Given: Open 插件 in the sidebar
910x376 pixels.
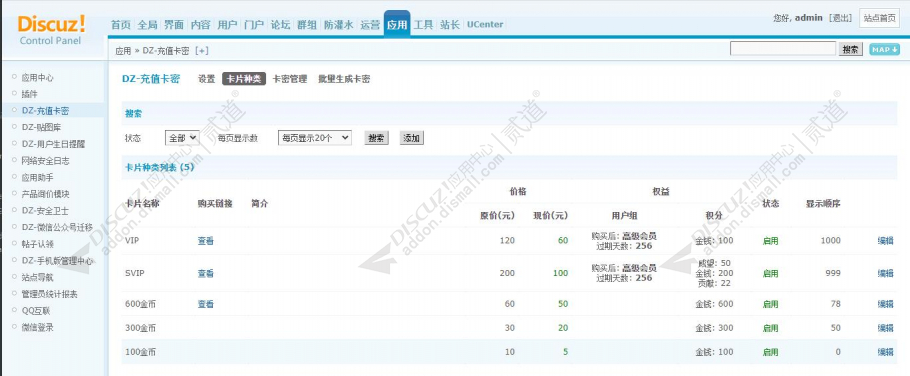Looking at the screenshot, I should click(30, 94).
